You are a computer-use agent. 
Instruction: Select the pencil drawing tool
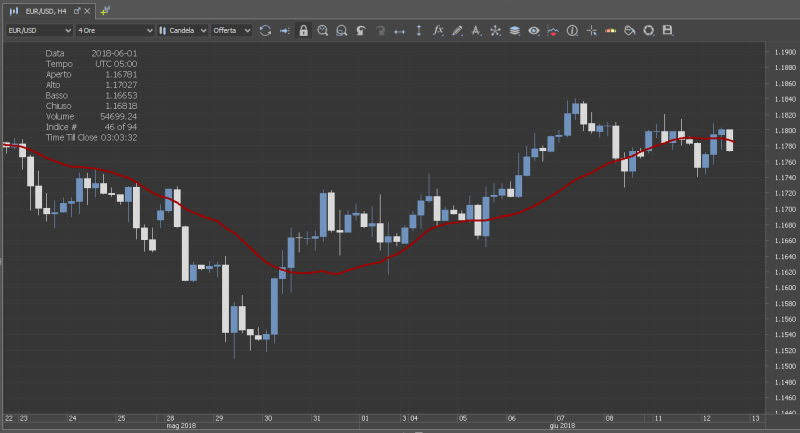pos(457,31)
